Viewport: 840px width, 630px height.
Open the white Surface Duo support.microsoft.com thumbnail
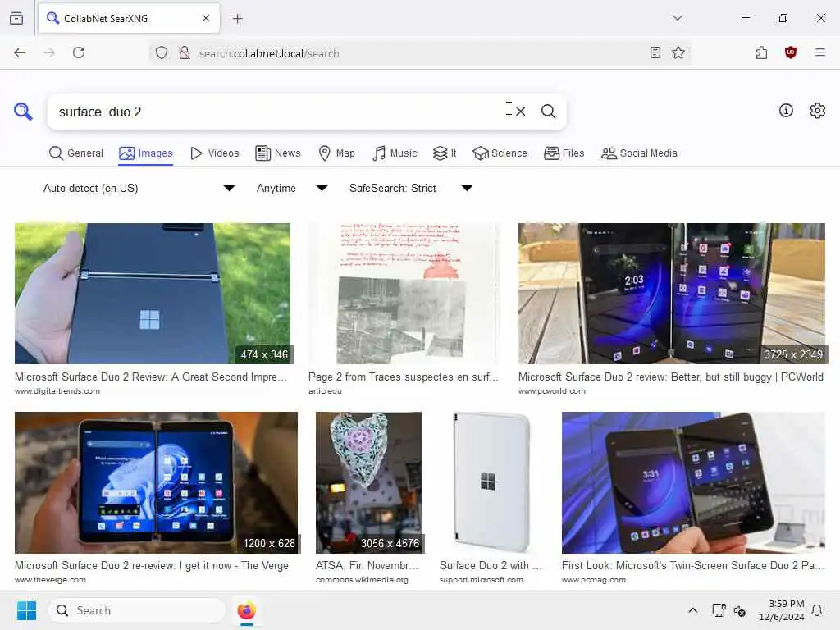[492, 482]
